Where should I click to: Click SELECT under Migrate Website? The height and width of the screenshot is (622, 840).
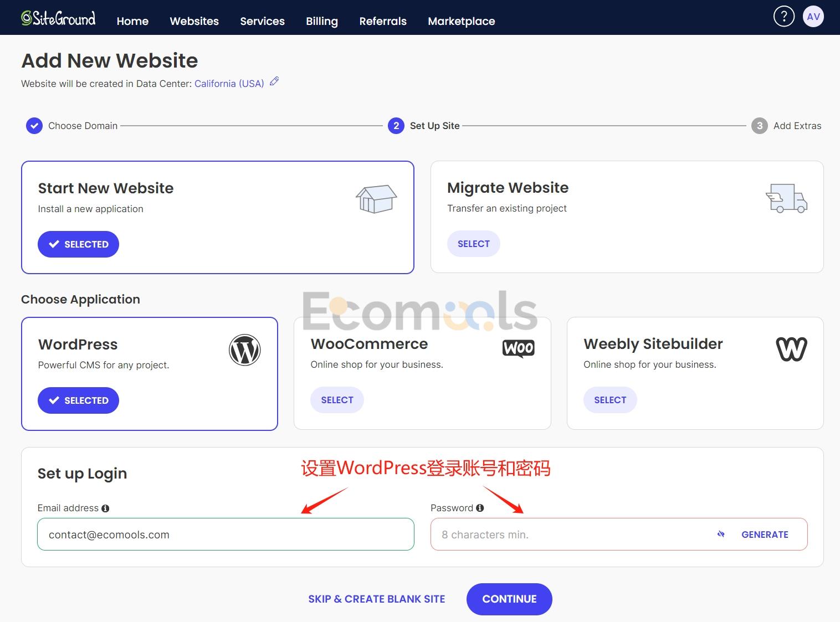(473, 244)
